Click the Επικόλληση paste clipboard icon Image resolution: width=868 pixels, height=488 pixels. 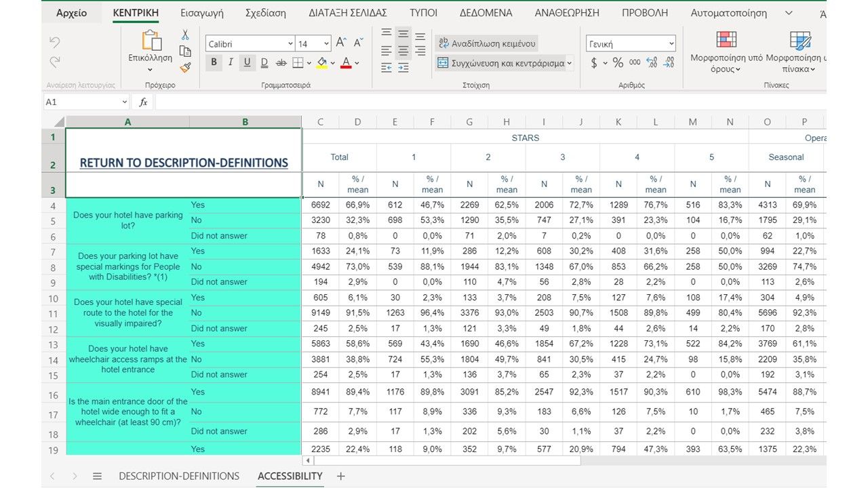tap(151, 40)
